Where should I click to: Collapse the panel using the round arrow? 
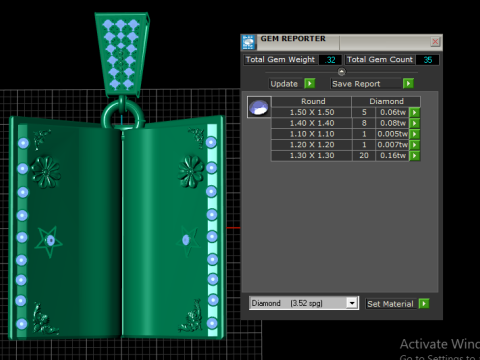341,72
